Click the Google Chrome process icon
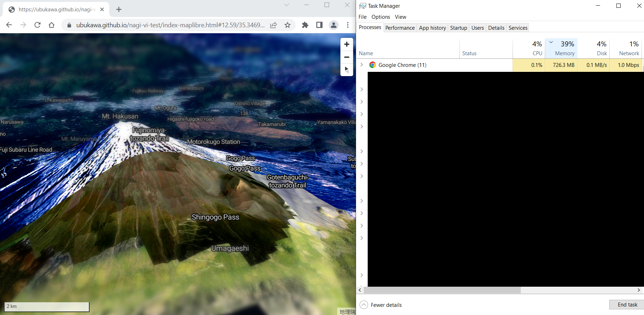This screenshot has width=644, height=315. coord(373,65)
